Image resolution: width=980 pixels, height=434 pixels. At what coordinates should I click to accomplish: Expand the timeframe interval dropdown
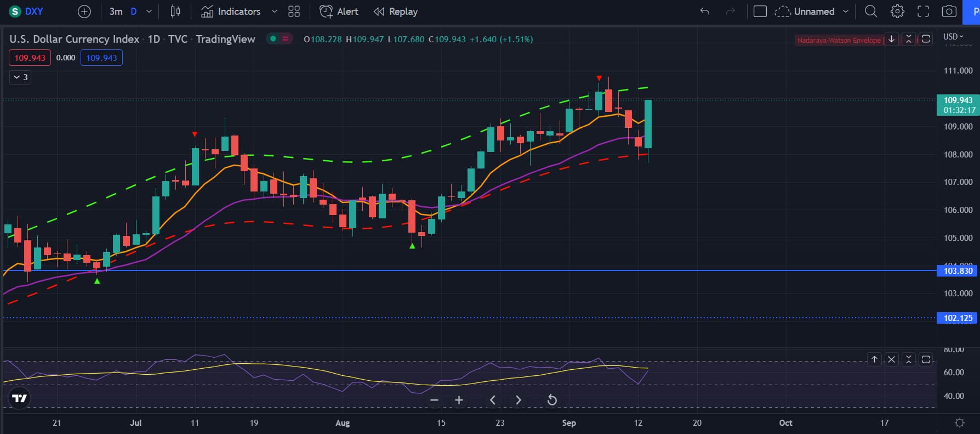[x=149, y=12]
